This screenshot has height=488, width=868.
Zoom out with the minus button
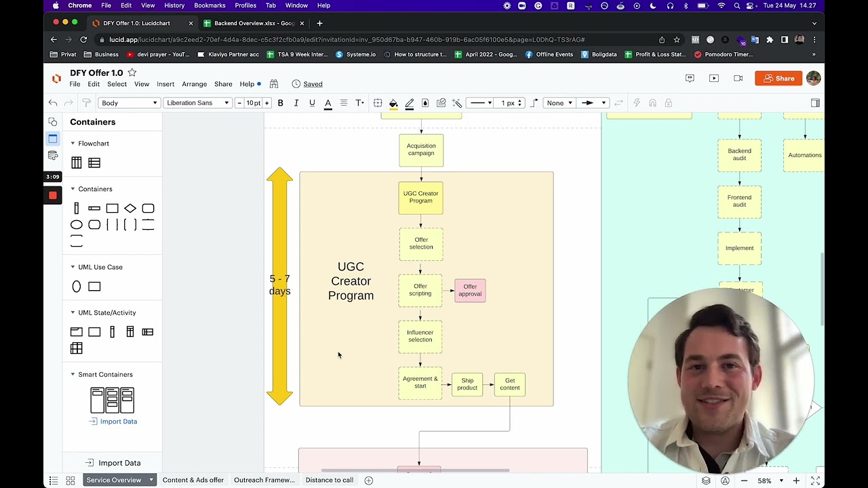pyautogui.click(x=745, y=481)
